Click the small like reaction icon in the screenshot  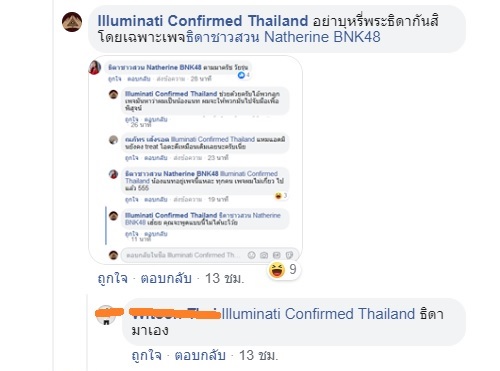[241, 75]
